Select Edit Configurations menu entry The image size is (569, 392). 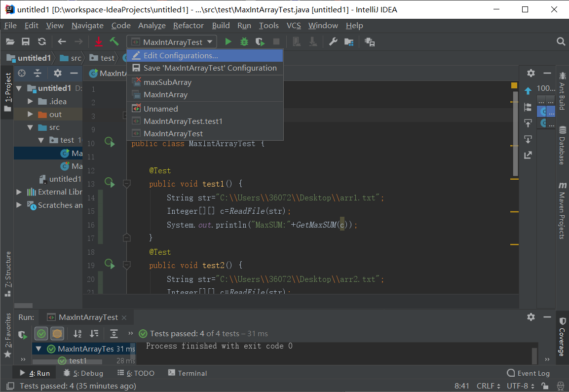point(205,55)
